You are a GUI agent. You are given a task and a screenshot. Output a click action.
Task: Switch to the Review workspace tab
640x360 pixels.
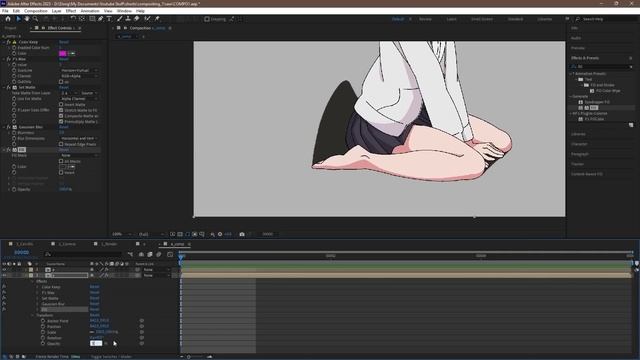tap(425, 19)
